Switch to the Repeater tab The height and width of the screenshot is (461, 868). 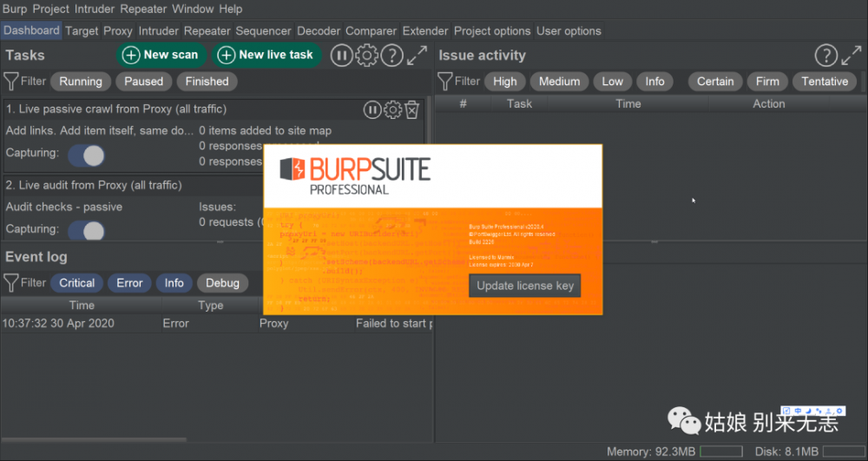point(207,31)
